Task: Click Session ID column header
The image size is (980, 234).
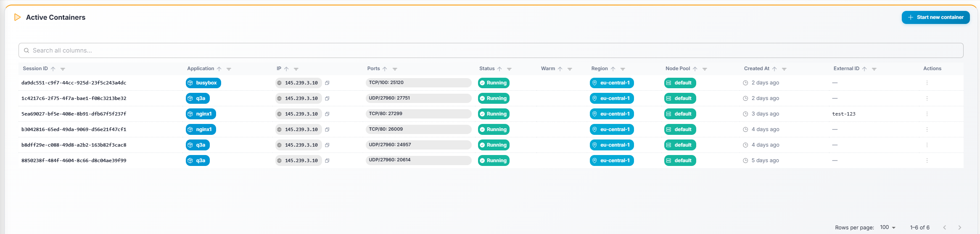Action: [35, 68]
